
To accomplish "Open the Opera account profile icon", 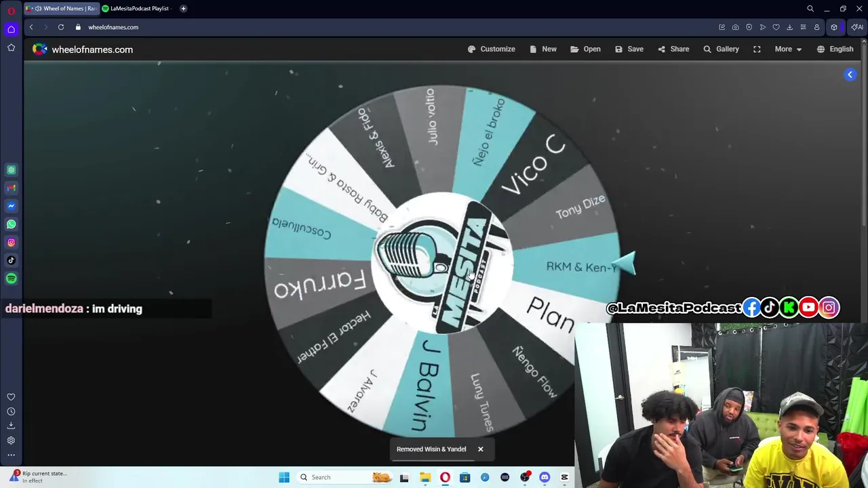I will [x=816, y=27].
